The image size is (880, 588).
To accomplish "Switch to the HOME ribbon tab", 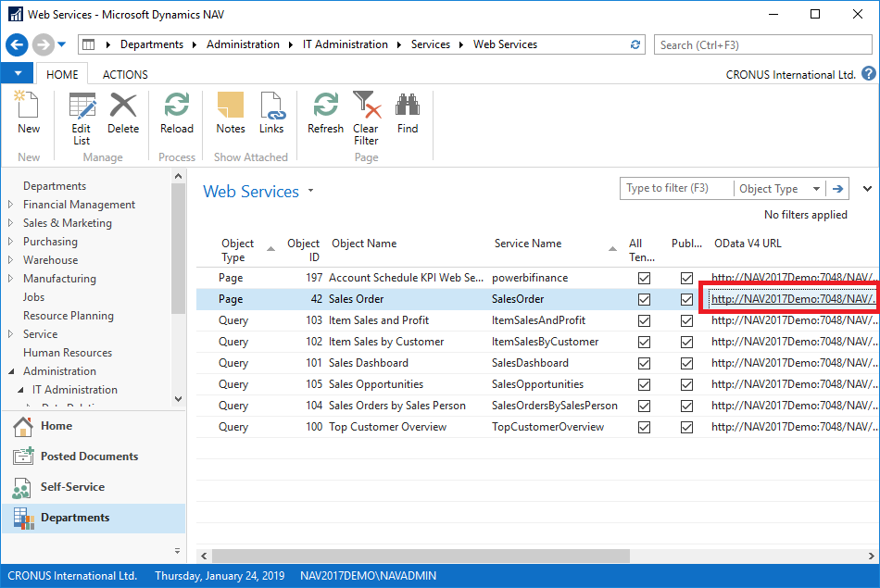I will point(62,75).
